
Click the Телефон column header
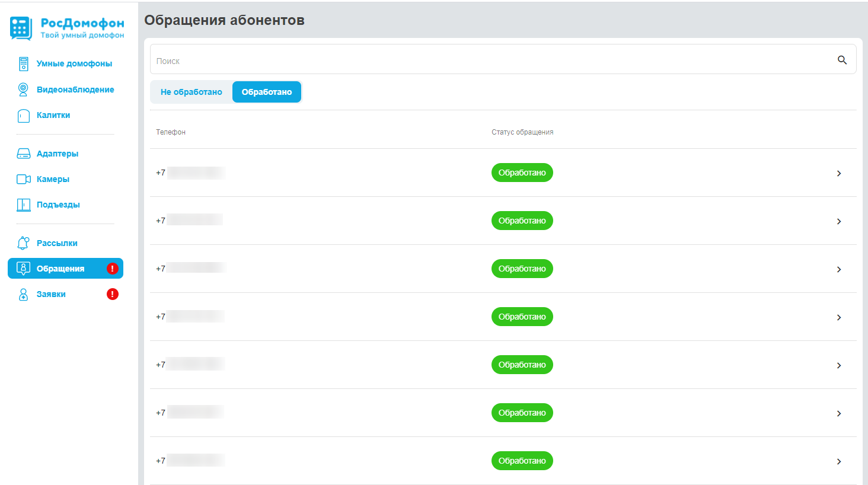coord(171,132)
